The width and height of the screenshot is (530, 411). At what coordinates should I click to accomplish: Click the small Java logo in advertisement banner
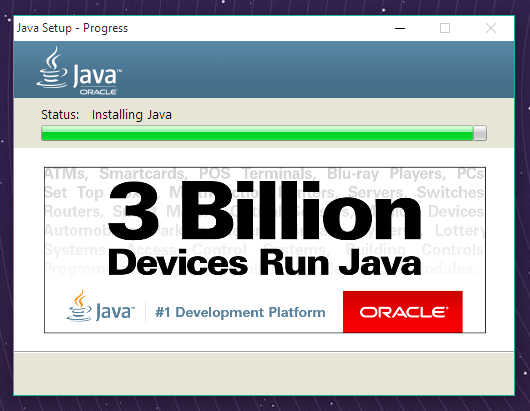[x=100, y=306]
